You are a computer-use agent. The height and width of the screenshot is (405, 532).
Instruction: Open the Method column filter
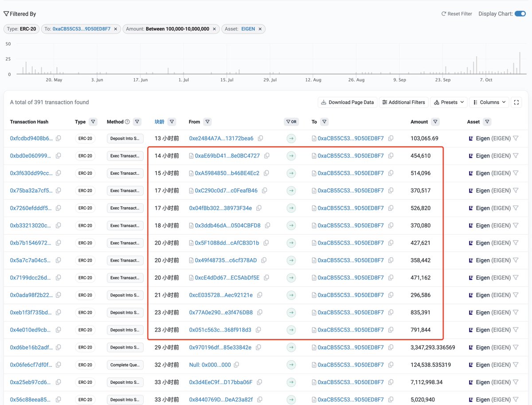coord(137,122)
